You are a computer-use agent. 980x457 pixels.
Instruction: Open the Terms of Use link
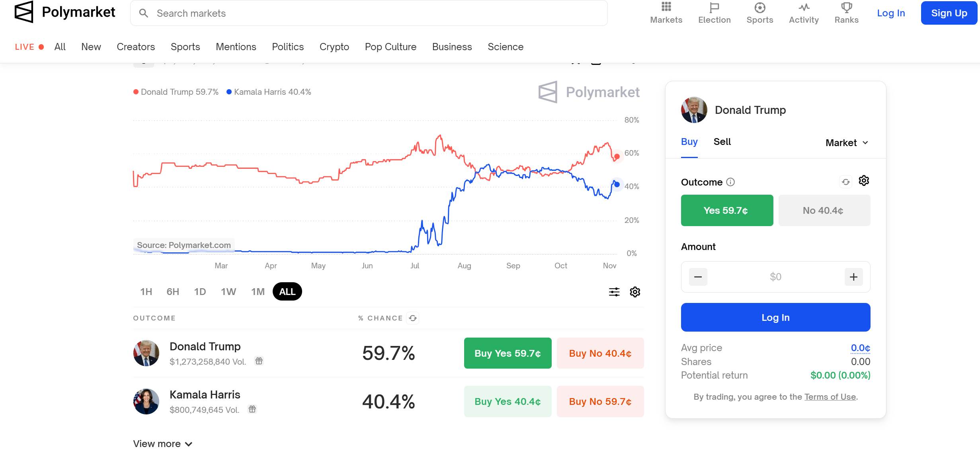(830, 397)
